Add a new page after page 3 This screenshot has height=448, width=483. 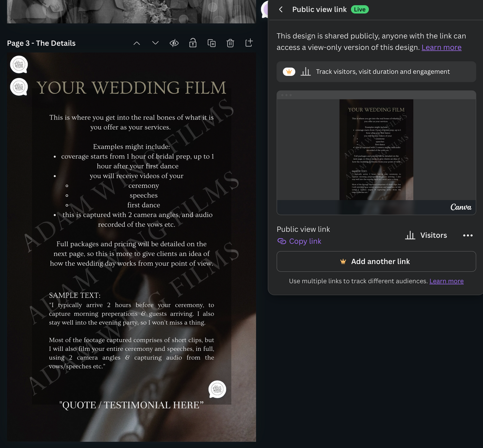(249, 43)
